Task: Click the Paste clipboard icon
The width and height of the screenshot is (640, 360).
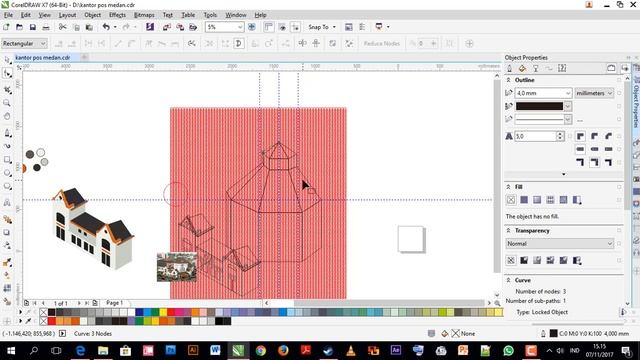Action: click(89, 27)
